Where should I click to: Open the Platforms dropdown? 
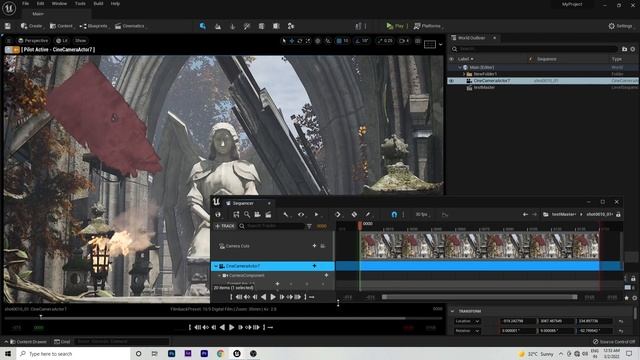tap(427, 26)
